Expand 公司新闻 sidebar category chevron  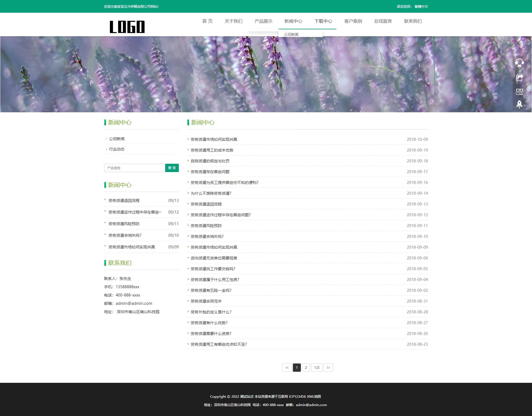point(106,139)
